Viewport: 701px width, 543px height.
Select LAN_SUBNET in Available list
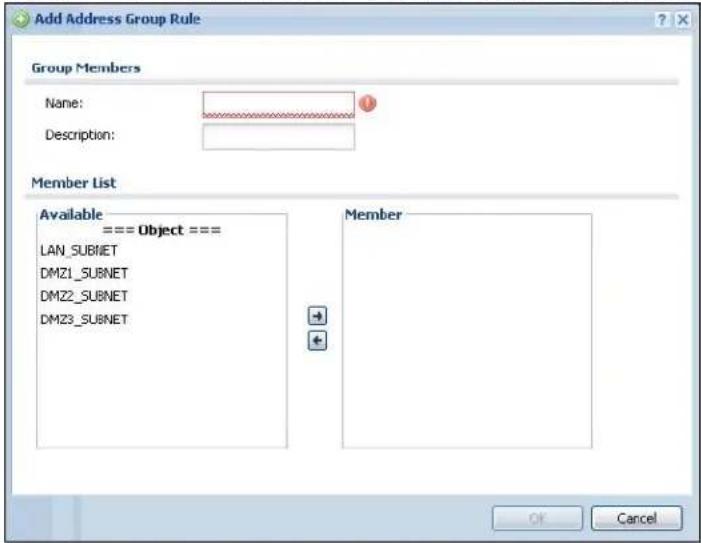pyautogui.click(x=79, y=250)
